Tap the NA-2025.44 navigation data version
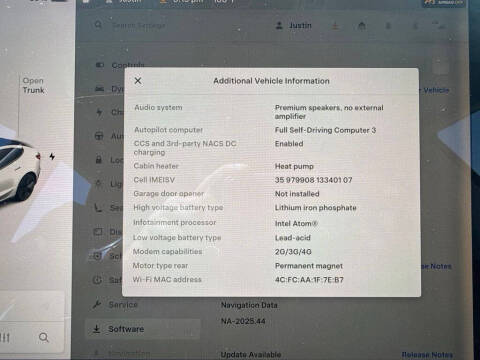This screenshot has height=360, width=480. [243, 321]
